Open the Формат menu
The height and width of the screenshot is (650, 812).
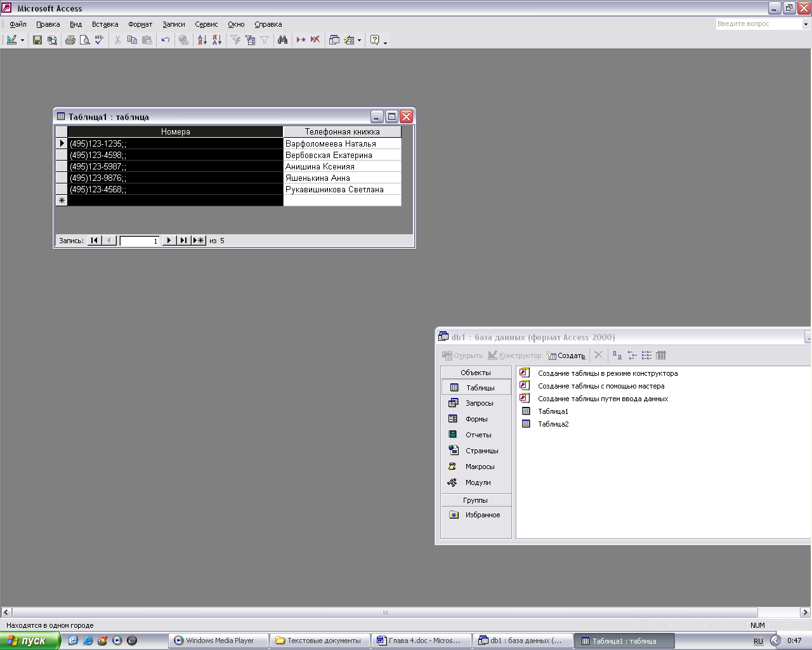coord(140,24)
